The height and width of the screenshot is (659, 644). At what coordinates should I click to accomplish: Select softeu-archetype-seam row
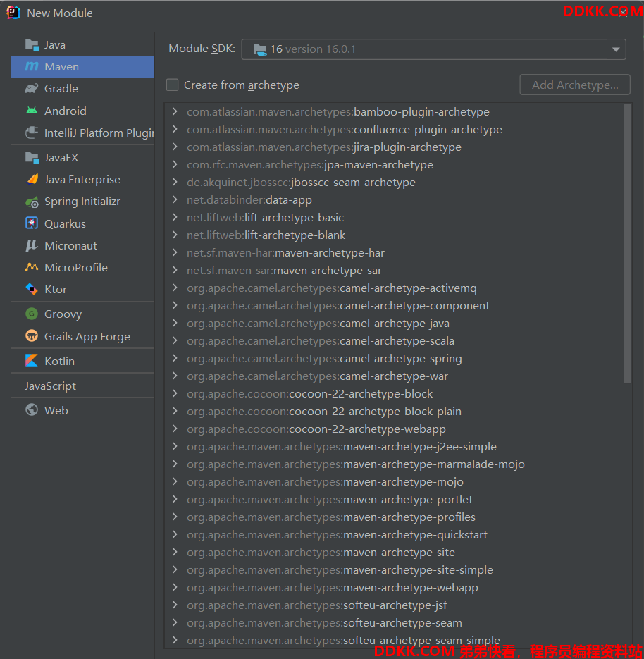(x=394, y=623)
